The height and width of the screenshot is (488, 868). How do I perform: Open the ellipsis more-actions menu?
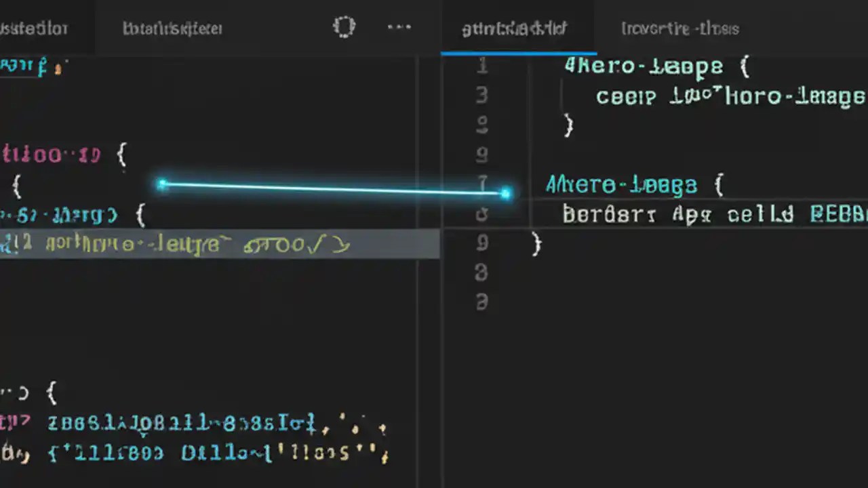pos(399,27)
